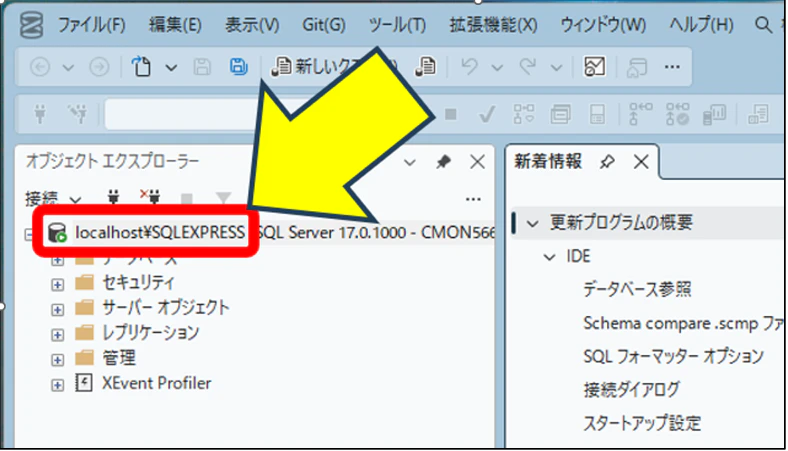This screenshot has height=451, width=788.
Task: Select the セキュリティ tree item
Action: pos(138,283)
